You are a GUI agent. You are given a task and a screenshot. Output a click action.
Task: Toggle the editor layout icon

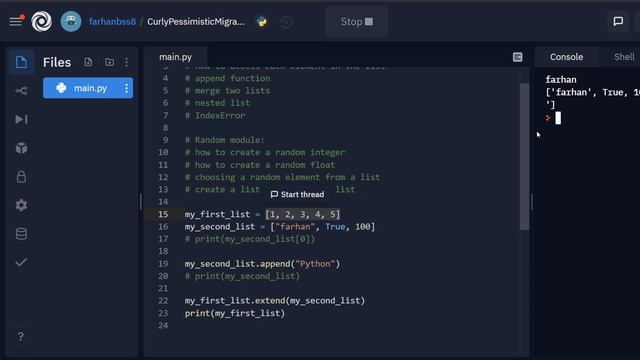517,57
